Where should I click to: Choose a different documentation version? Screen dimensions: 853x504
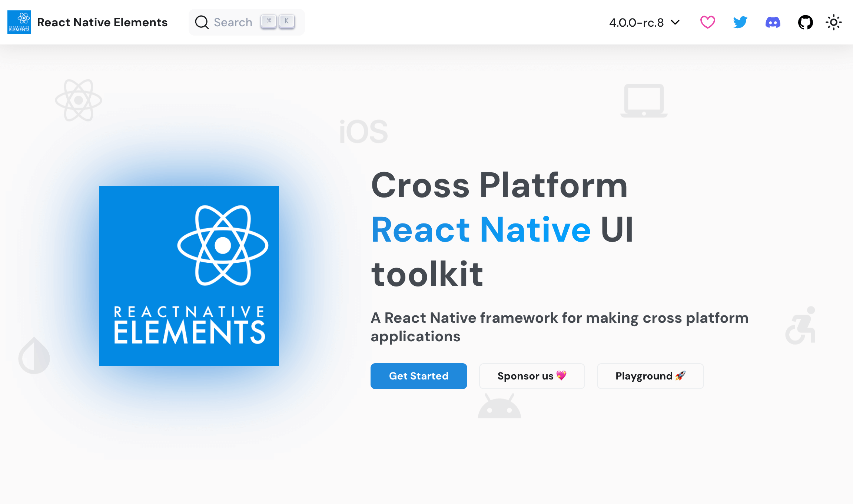pos(644,22)
